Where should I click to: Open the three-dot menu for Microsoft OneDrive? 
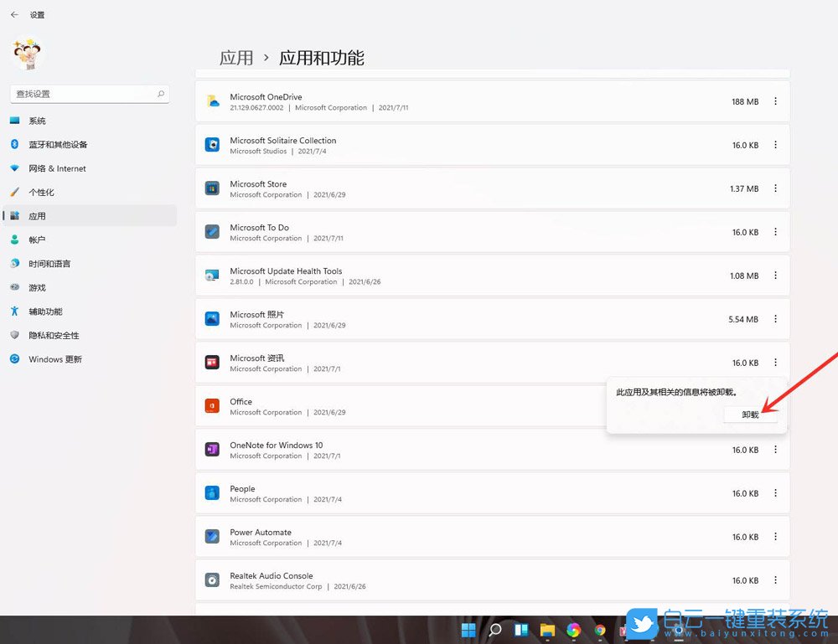[775, 100]
